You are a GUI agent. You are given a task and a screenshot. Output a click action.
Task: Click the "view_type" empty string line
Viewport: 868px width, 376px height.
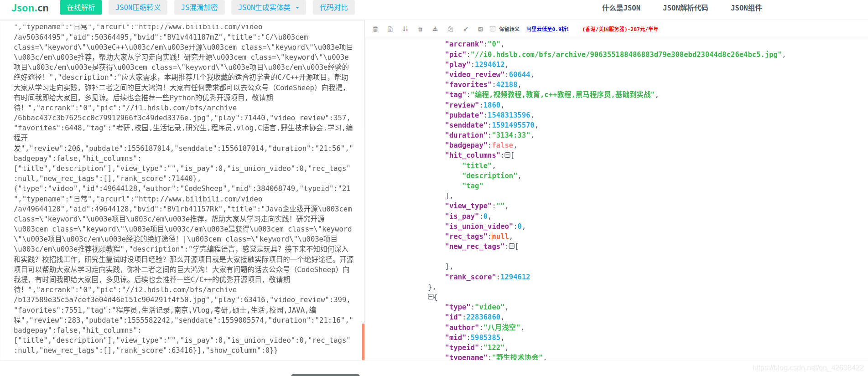(476, 206)
